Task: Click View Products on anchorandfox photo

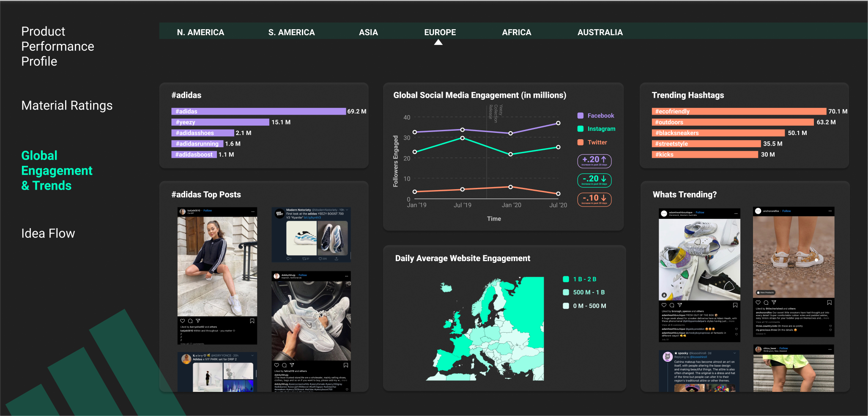Action: point(765,292)
